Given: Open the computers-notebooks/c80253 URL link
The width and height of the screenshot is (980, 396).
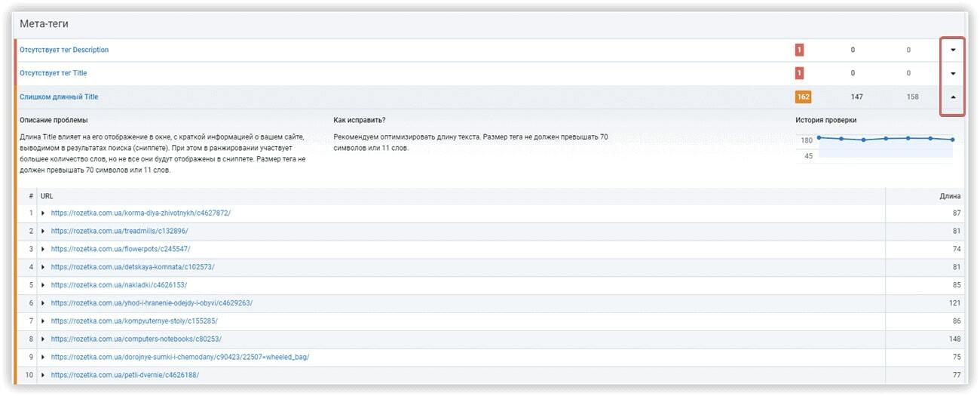Looking at the screenshot, I should tap(136, 339).
